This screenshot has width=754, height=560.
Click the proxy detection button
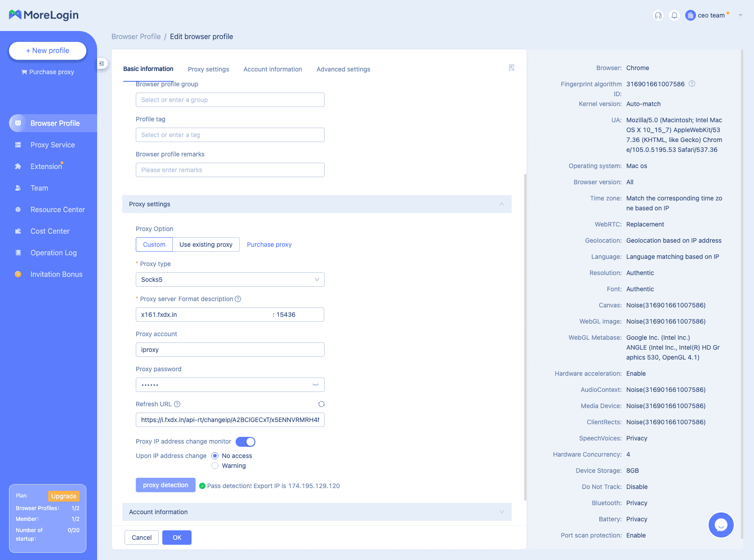point(165,485)
